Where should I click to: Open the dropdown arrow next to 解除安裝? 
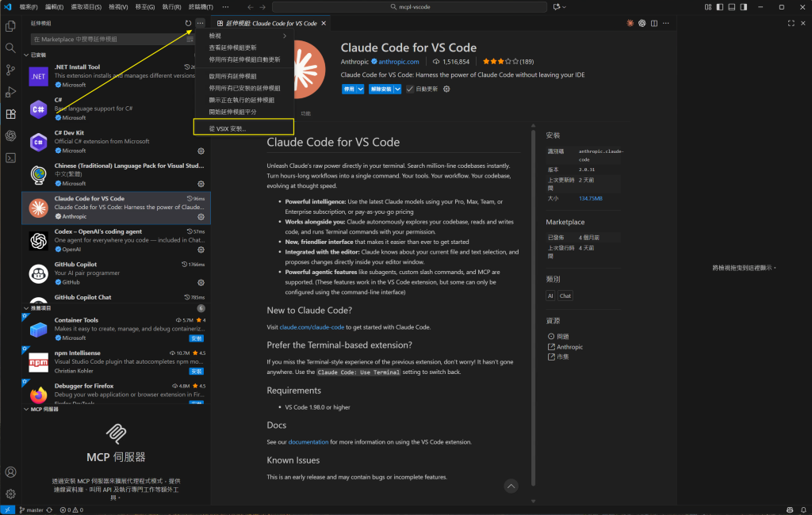(x=398, y=90)
